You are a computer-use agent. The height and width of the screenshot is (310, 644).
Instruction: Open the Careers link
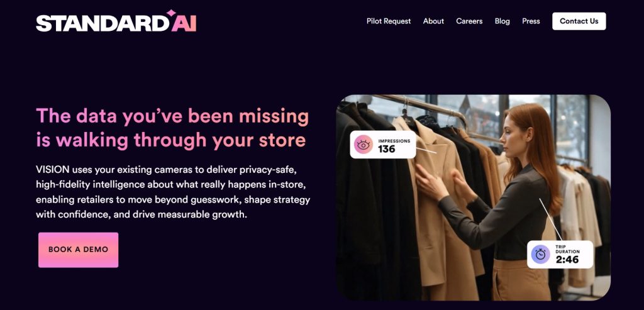469,21
